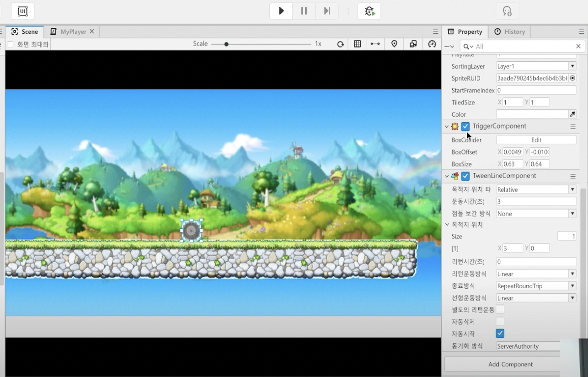Screen dimensions: 588x377
Task: Open the Color swatch field
Action: pos(532,114)
